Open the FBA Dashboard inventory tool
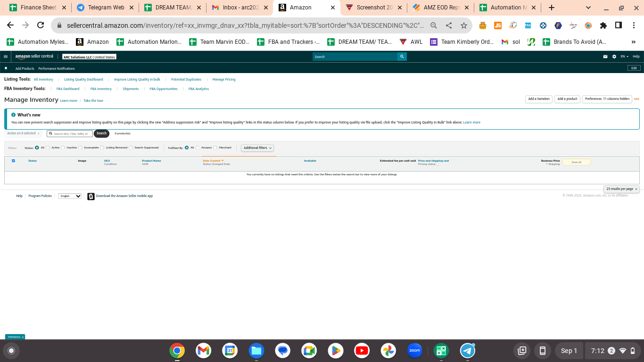 68,89
